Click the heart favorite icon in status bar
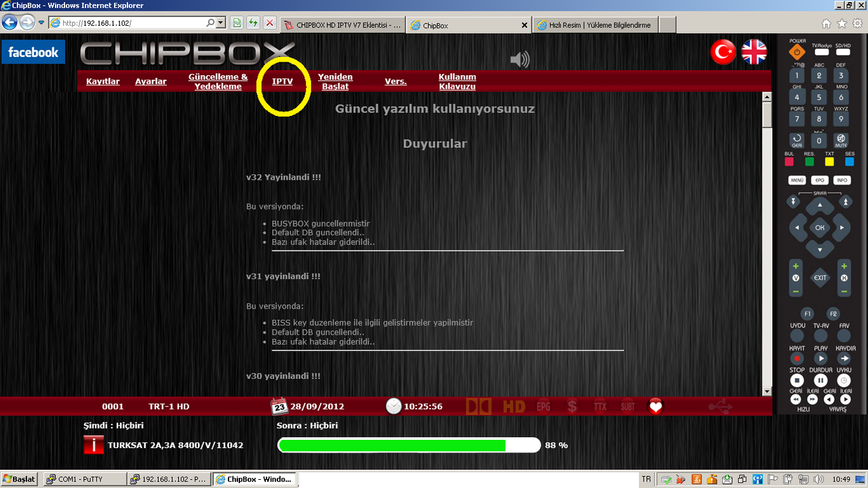 click(655, 407)
